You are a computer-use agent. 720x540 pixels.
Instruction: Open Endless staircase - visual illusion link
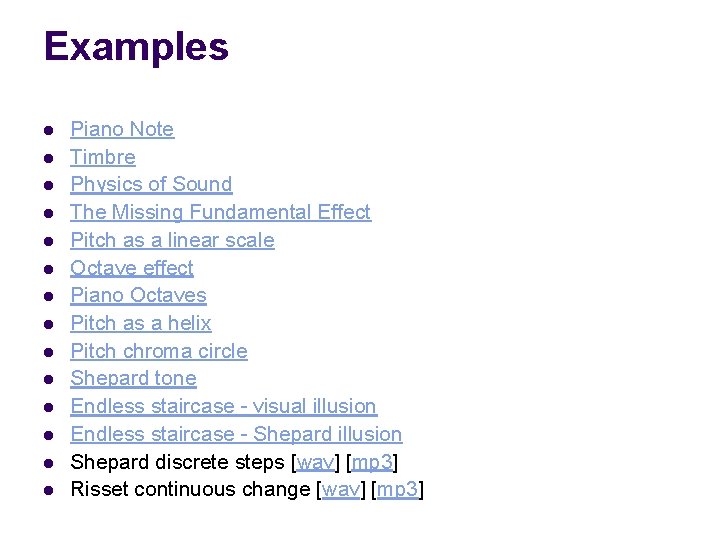pos(223,406)
